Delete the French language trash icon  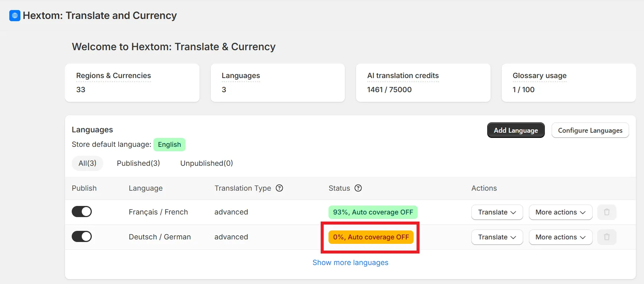tap(607, 212)
